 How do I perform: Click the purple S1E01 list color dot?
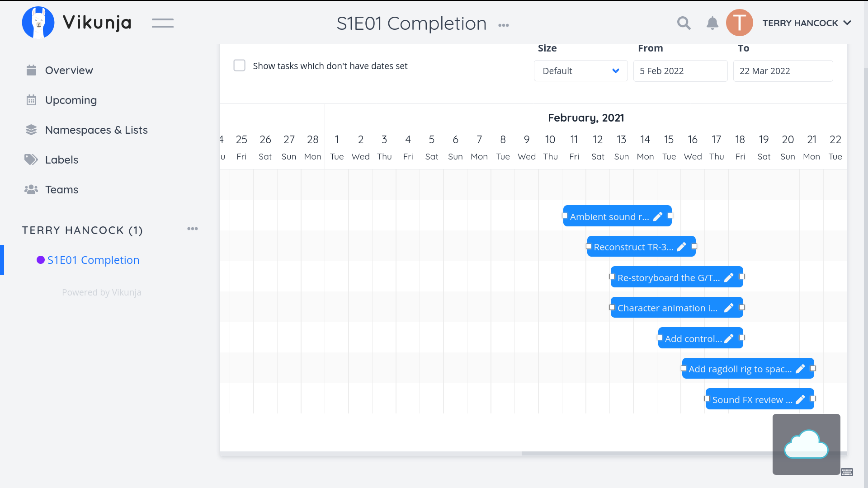coord(41,260)
